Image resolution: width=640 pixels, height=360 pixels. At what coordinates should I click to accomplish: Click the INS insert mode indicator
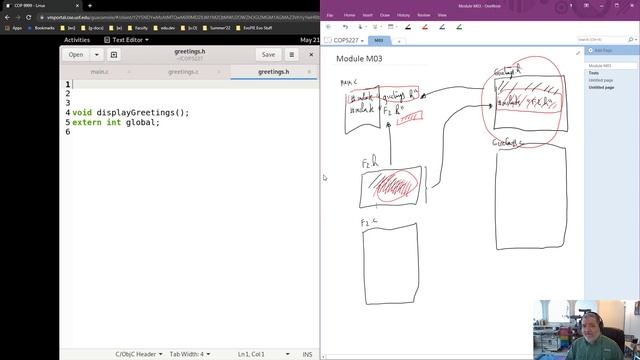[307, 354]
